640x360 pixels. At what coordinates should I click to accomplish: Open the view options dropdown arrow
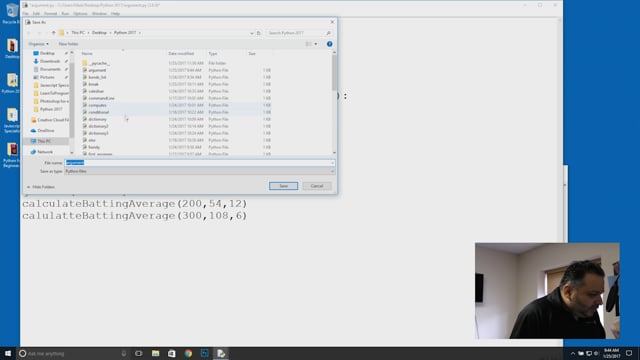point(316,44)
